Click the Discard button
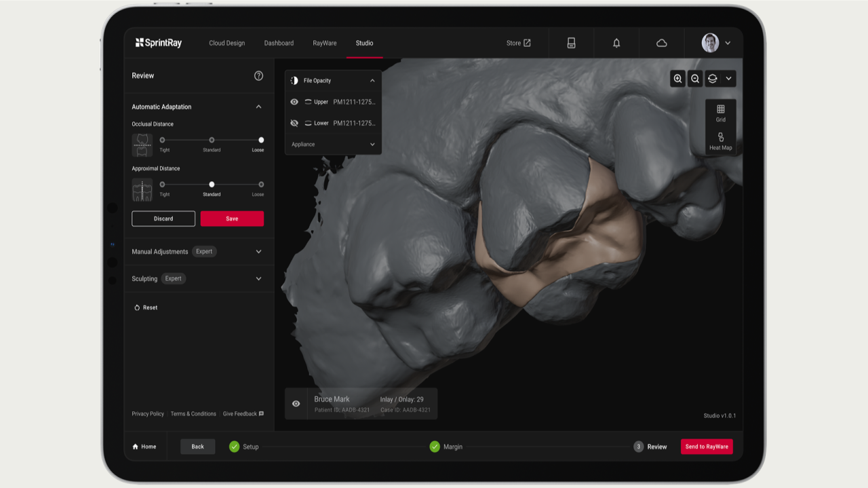 point(163,219)
